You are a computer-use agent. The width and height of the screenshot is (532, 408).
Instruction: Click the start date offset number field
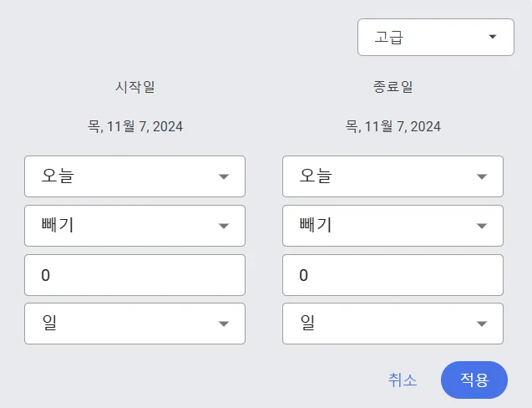[134, 275]
